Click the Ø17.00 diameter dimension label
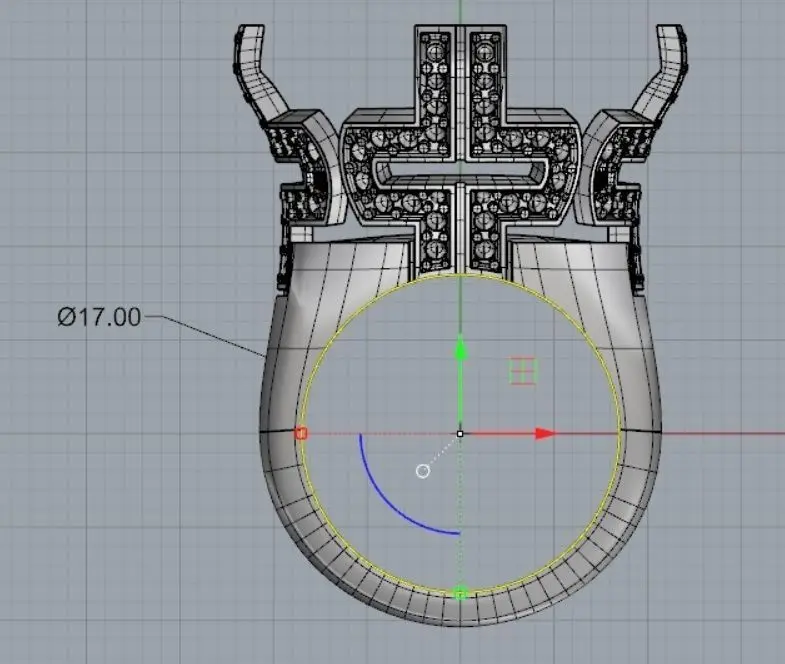The image size is (785, 664). [99, 317]
